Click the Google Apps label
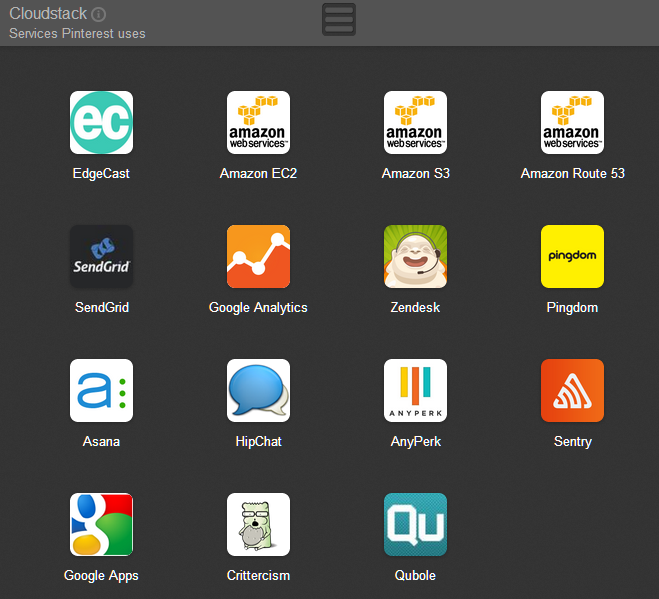 [101, 576]
